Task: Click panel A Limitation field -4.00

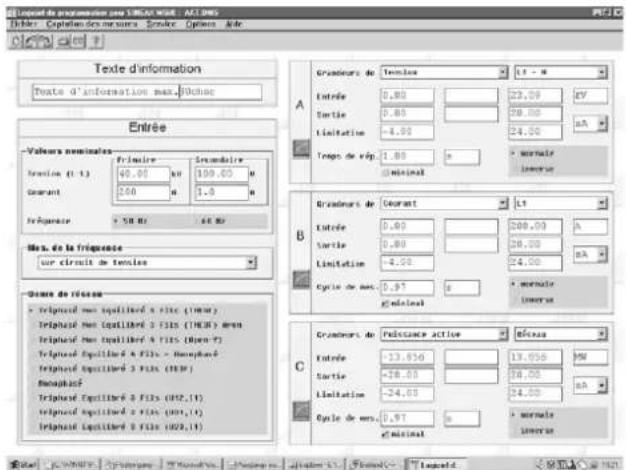Action: click(407, 132)
